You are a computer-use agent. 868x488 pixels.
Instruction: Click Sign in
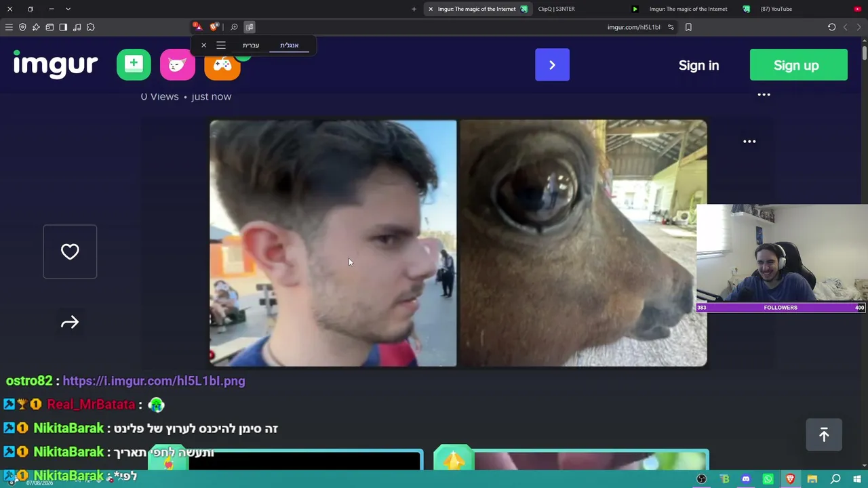698,65
